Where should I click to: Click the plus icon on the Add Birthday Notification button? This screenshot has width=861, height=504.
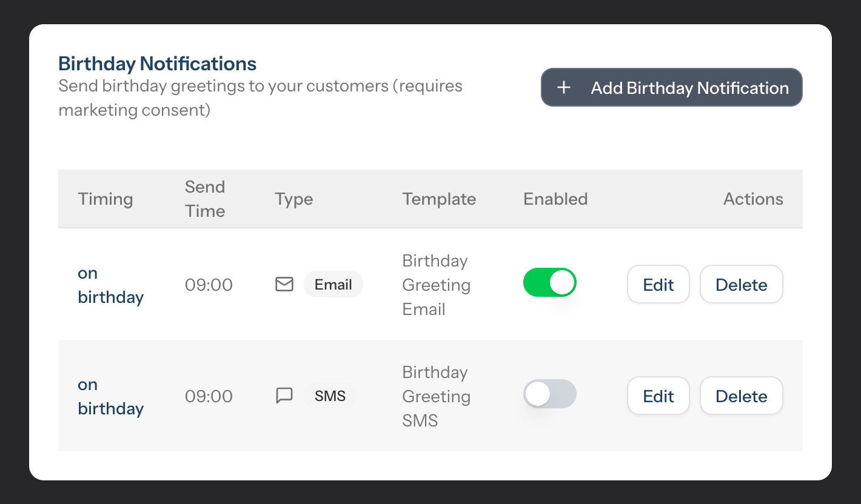564,87
